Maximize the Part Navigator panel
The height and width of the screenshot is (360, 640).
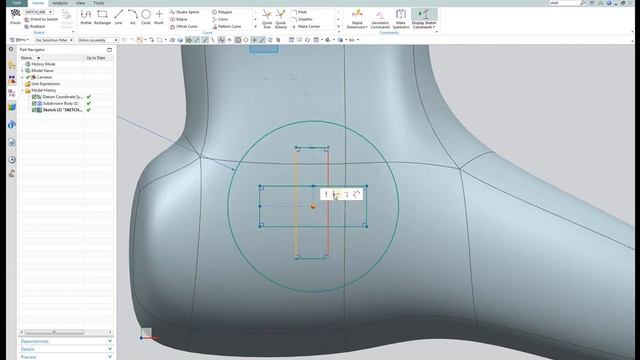coord(109,50)
